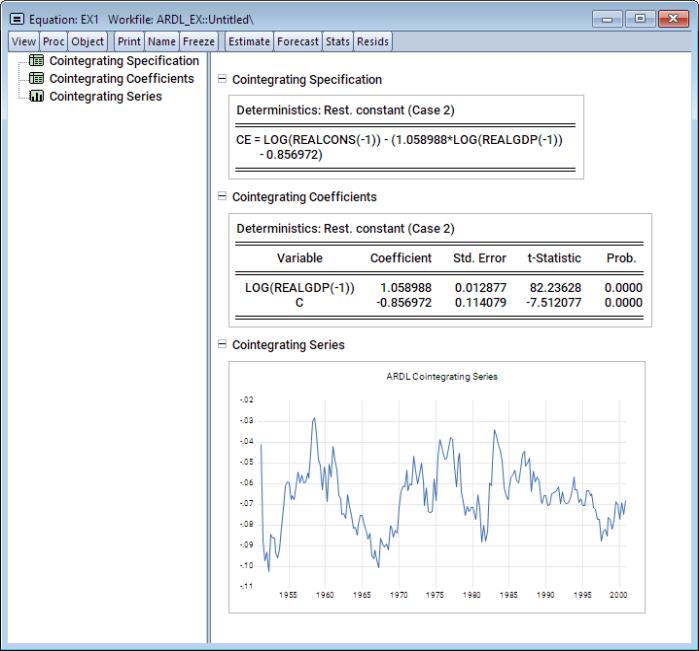Click the Estimate button

[249, 41]
